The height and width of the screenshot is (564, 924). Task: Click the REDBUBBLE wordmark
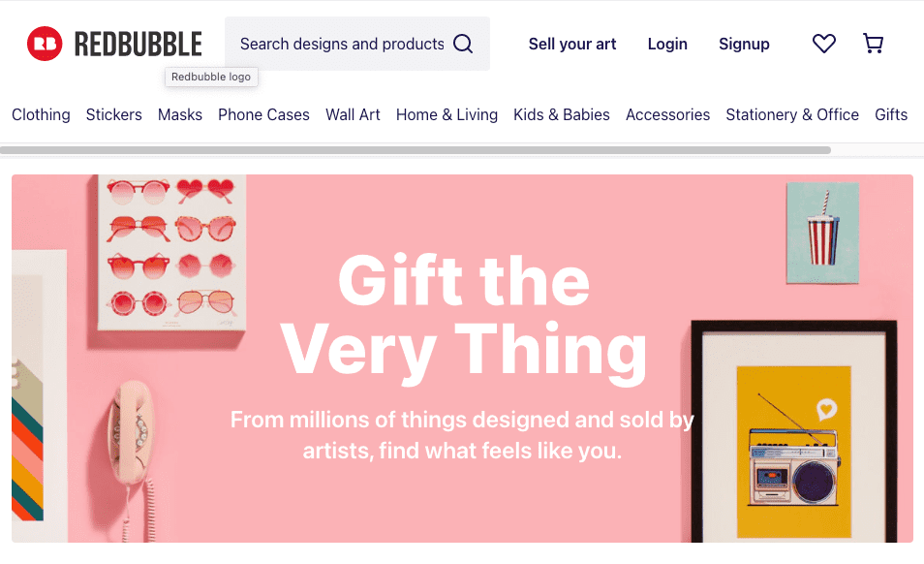click(138, 44)
